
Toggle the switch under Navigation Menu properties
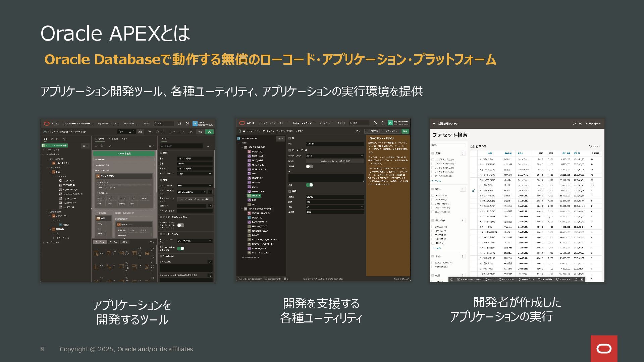(x=180, y=225)
